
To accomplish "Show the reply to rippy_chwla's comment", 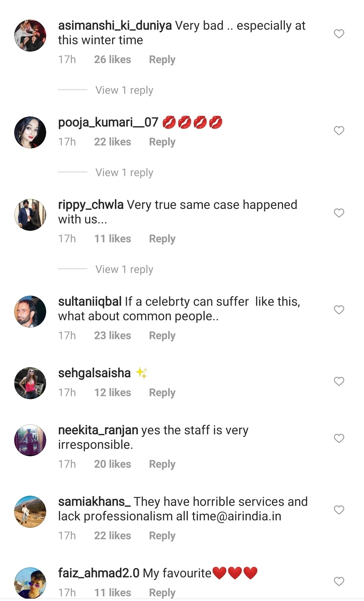I will [x=124, y=269].
